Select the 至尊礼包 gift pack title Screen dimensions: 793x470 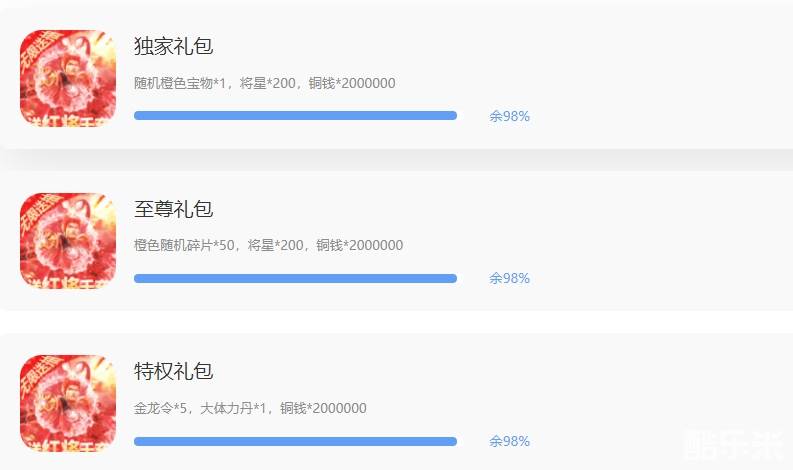click(174, 209)
